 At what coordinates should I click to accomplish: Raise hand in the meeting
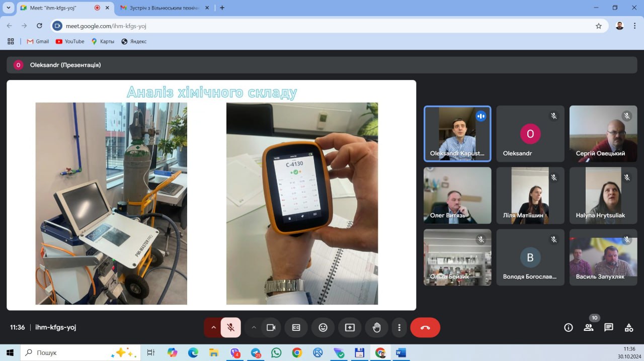376,327
